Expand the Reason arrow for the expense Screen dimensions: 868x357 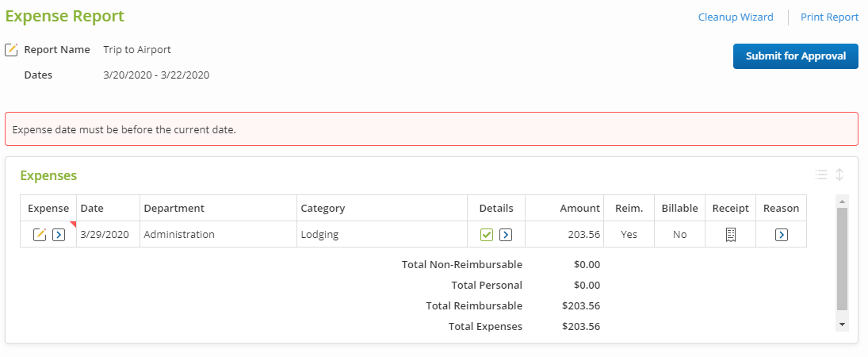(781, 235)
